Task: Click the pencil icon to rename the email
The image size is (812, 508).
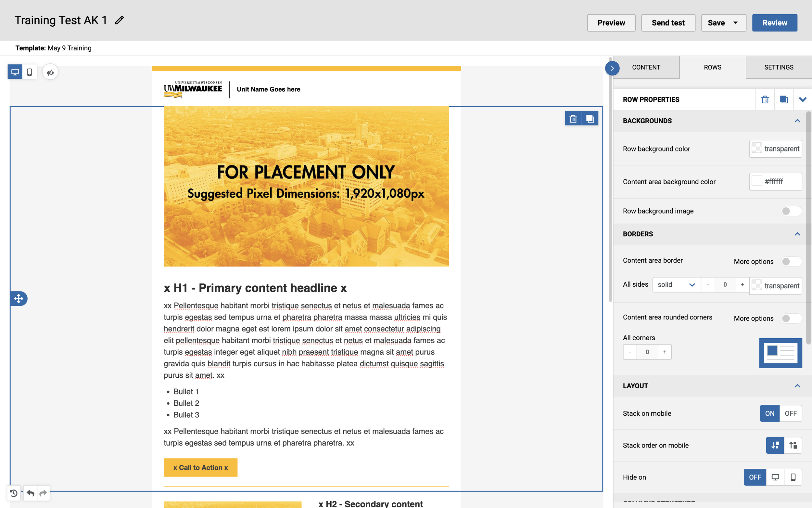Action: point(119,20)
